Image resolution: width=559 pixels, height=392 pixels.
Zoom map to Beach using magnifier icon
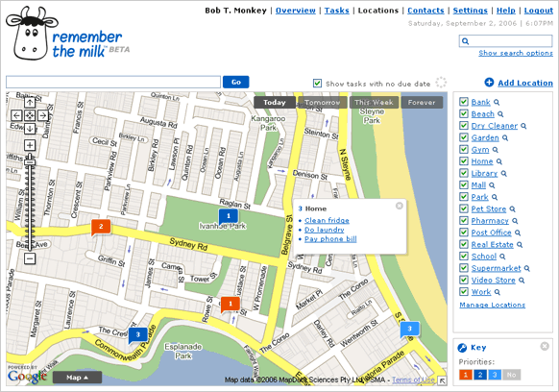[500, 114]
